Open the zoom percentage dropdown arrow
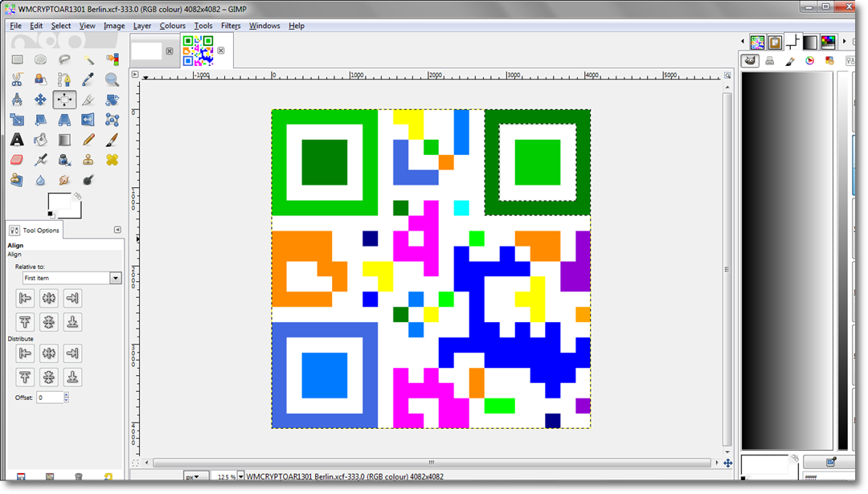Screen dimensions: 868x494 [x=241, y=476]
